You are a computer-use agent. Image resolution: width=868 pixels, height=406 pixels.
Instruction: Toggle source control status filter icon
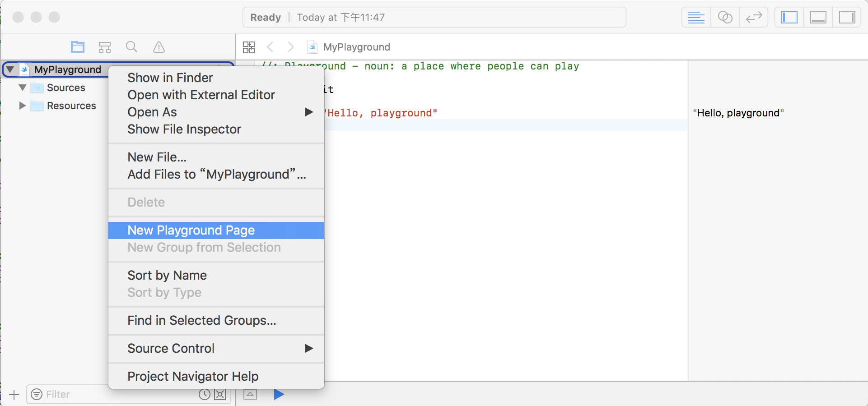click(x=220, y=395)
